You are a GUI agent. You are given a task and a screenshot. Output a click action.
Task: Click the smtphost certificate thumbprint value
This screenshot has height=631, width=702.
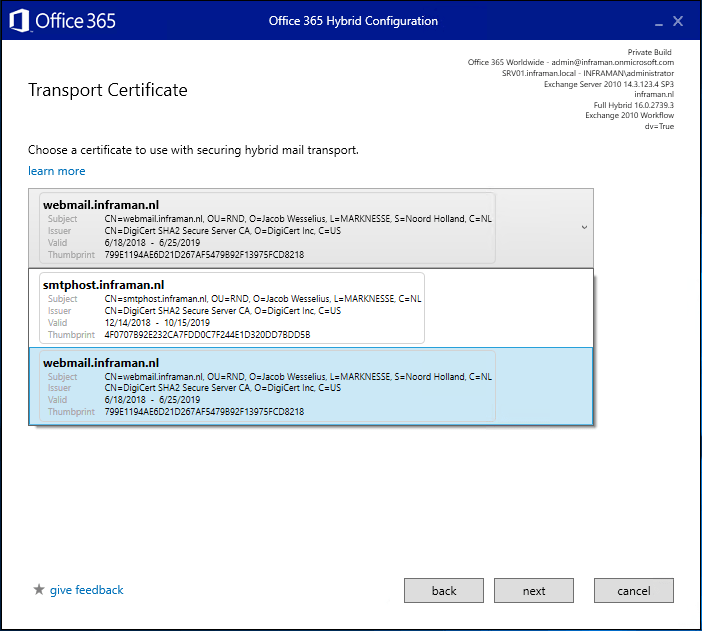(207, 335)
